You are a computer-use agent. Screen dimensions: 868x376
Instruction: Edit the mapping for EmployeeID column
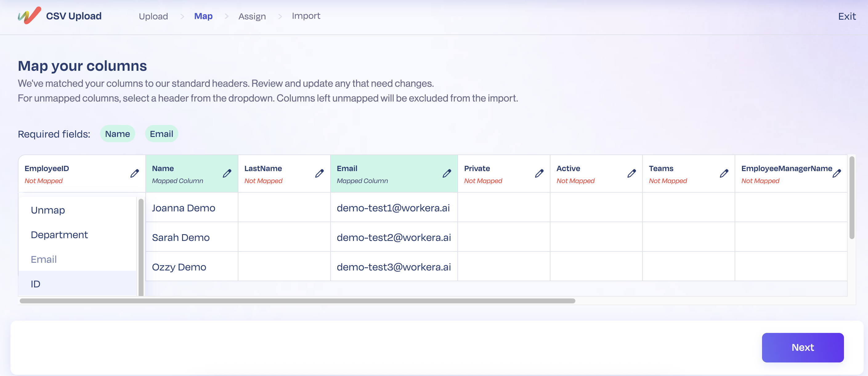click(134, 173)
